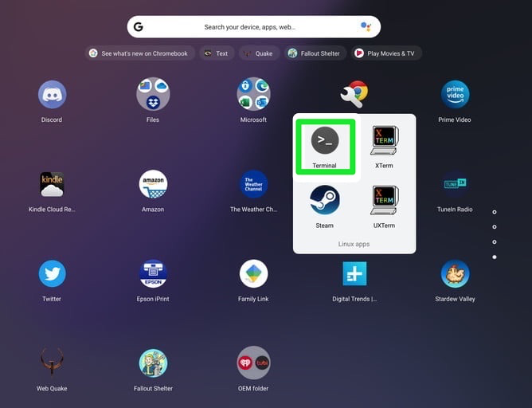
Task: Click the launcher search field
Action: 254,27
